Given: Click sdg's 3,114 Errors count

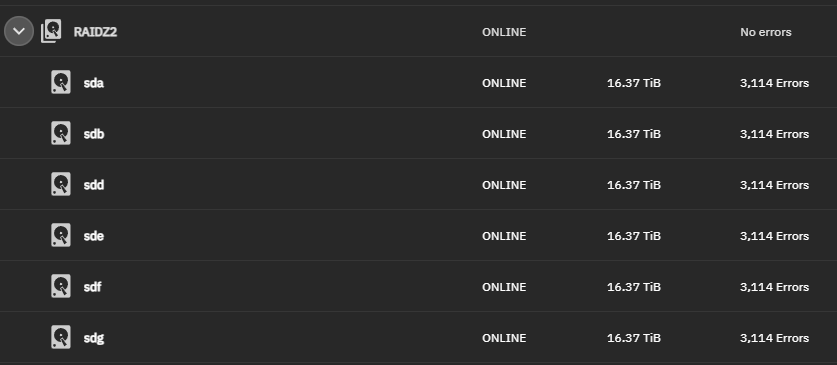Looking at the screenshot, I should pos(774,338).
